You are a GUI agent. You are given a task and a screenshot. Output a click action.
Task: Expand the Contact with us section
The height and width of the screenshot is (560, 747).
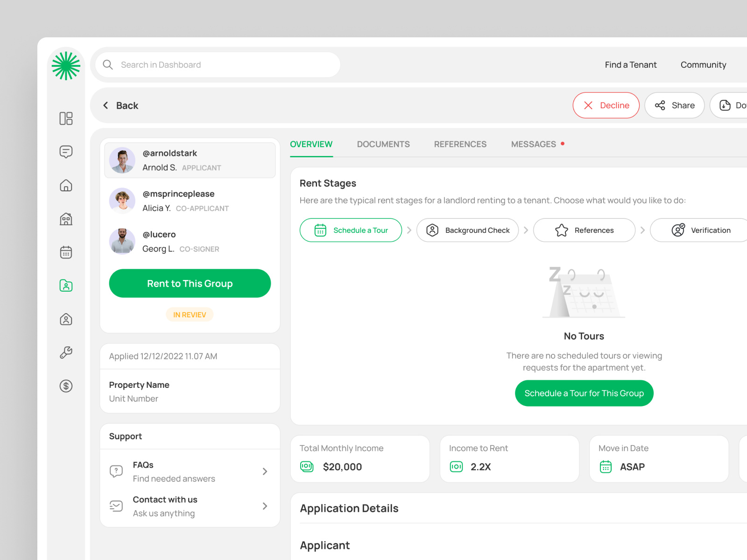coord(265,506)
